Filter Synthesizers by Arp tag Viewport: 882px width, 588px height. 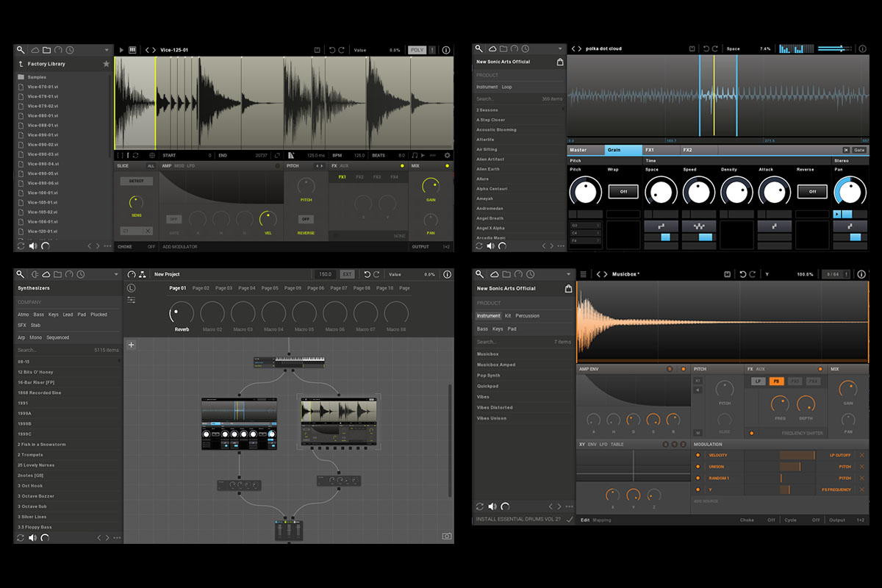[21, 337]
